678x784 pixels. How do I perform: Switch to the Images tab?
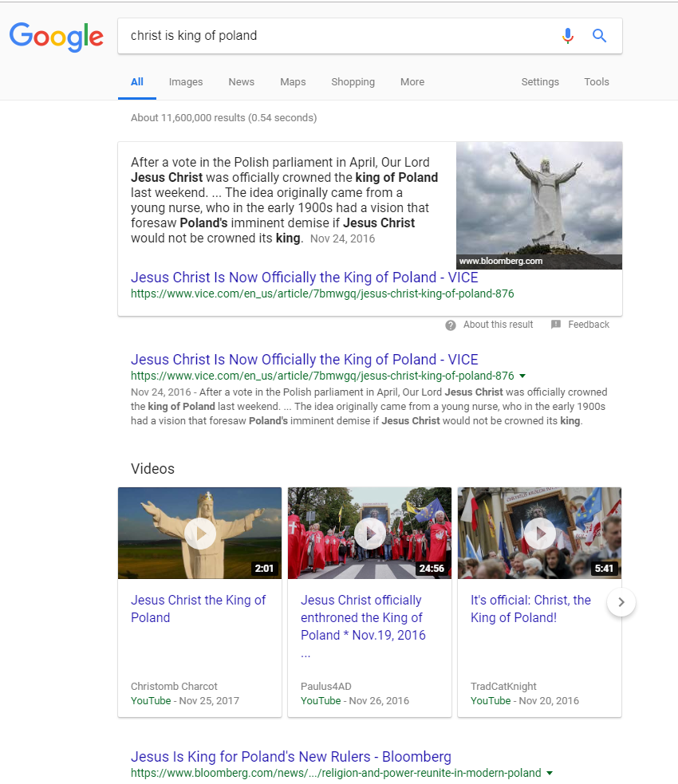[x=186, y=82]
